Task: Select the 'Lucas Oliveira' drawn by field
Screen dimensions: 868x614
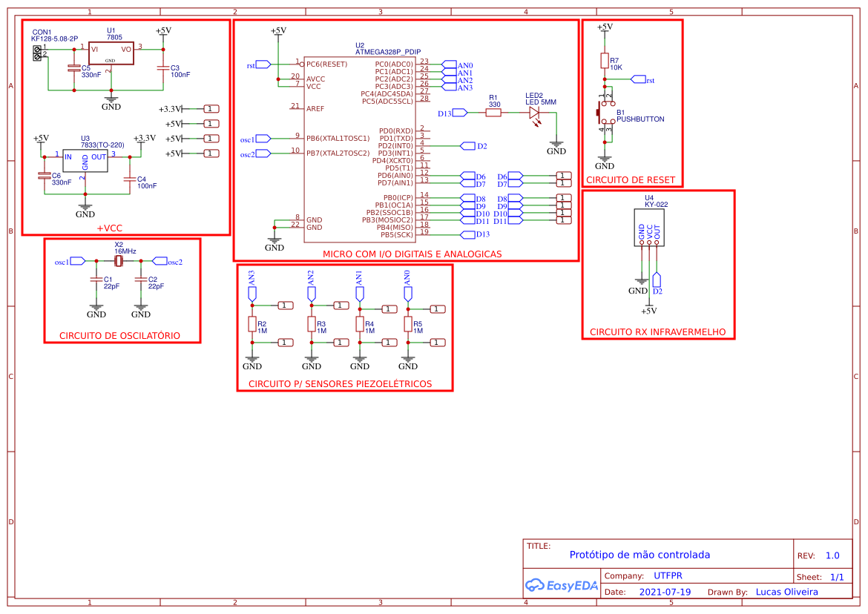Action: [x=786, y=592]
